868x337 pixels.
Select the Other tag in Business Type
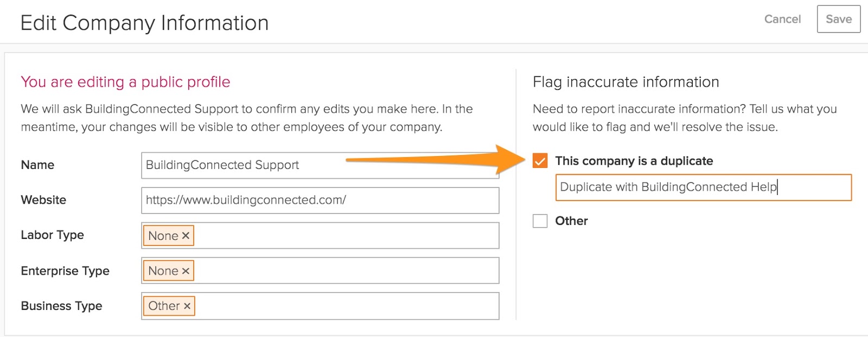pyautogui.click(x=163, y=306)
